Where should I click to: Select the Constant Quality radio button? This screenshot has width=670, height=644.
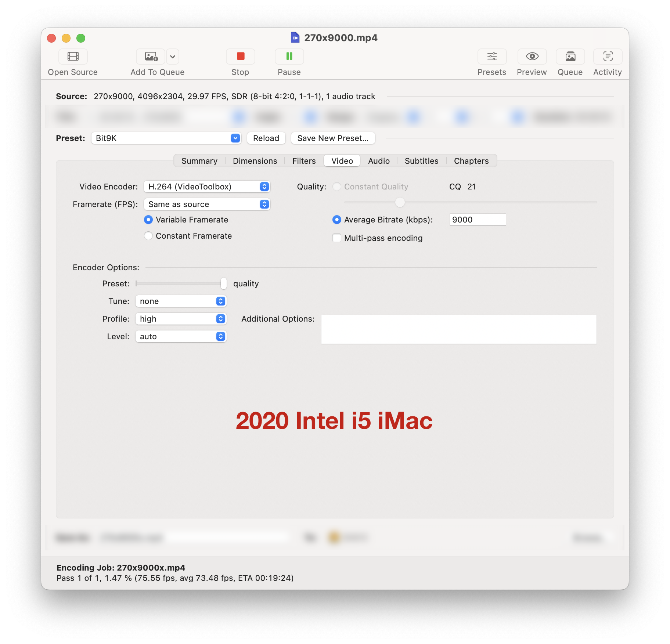[x=337, y=187]
